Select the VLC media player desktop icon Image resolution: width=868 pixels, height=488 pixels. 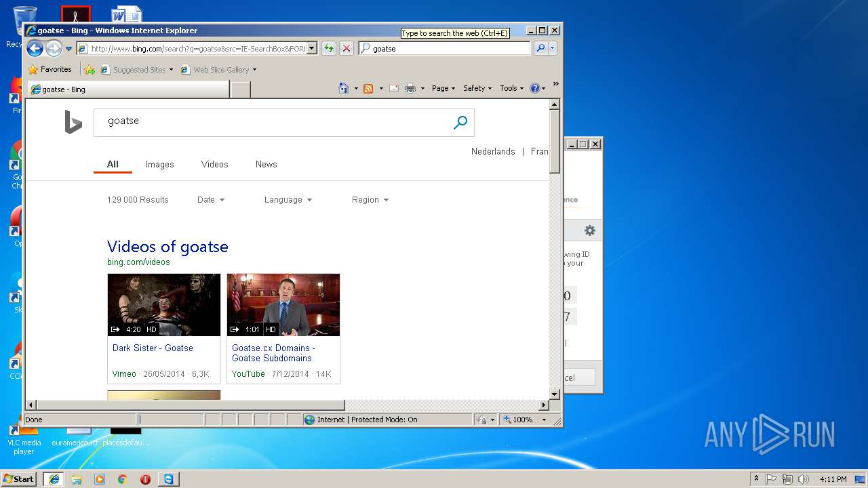coord(24,441)
